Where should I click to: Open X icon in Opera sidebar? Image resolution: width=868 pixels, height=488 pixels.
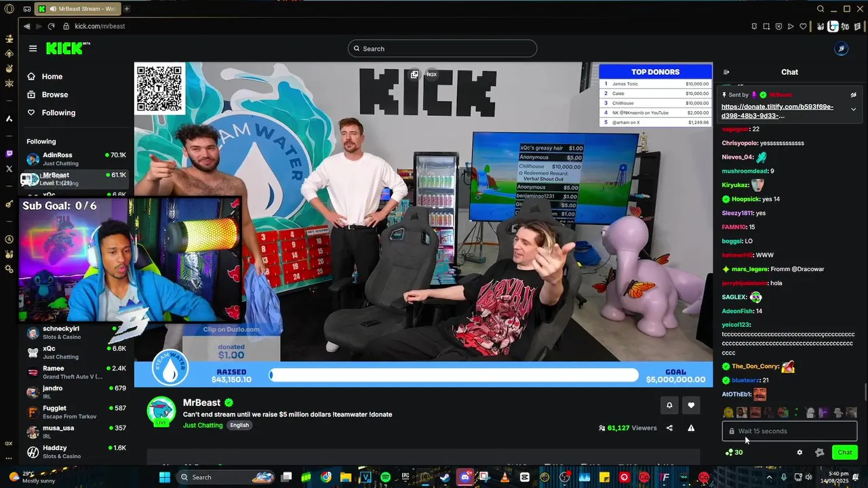(9, 169)
